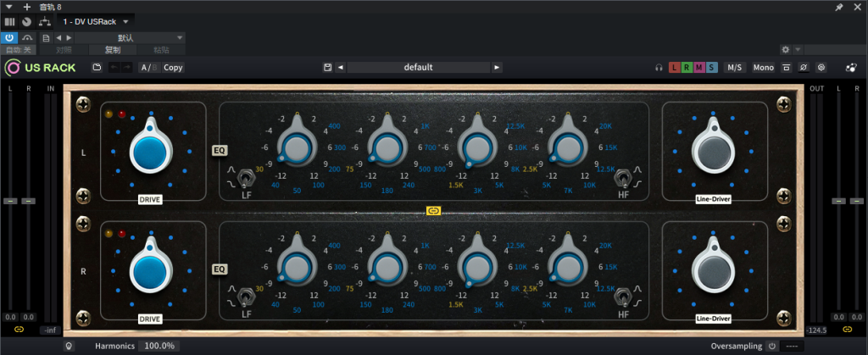This screenshot has height=355, width=868.
Task: Click the plus icon to add insert
Action: pyautogui.click(x=26, y=7)
